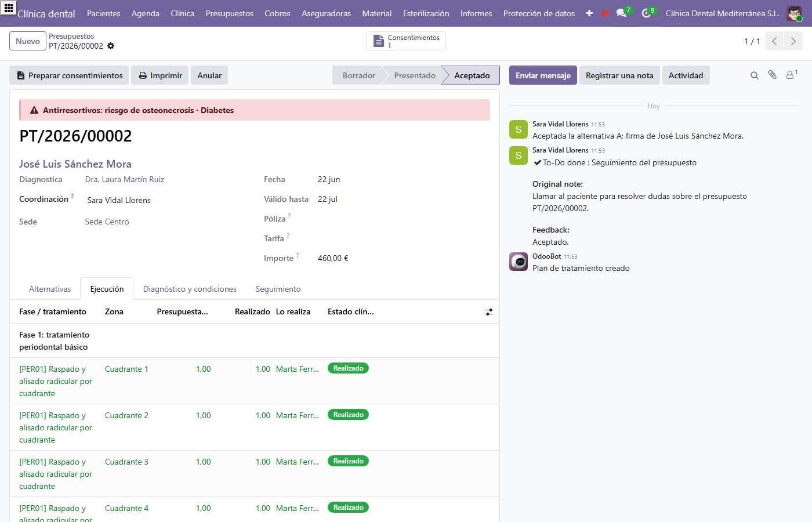
Task: Search messages in the chatter
Action: [755, 75]
